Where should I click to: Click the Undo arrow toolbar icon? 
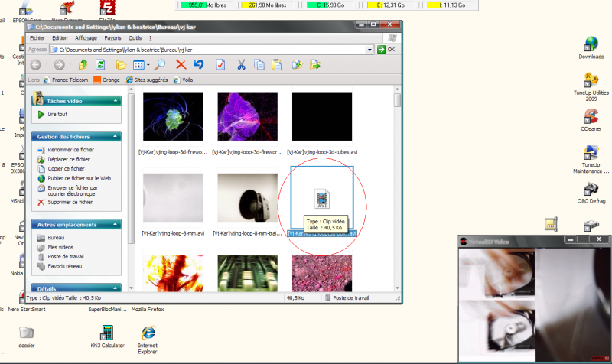click(x=200, y=65)
